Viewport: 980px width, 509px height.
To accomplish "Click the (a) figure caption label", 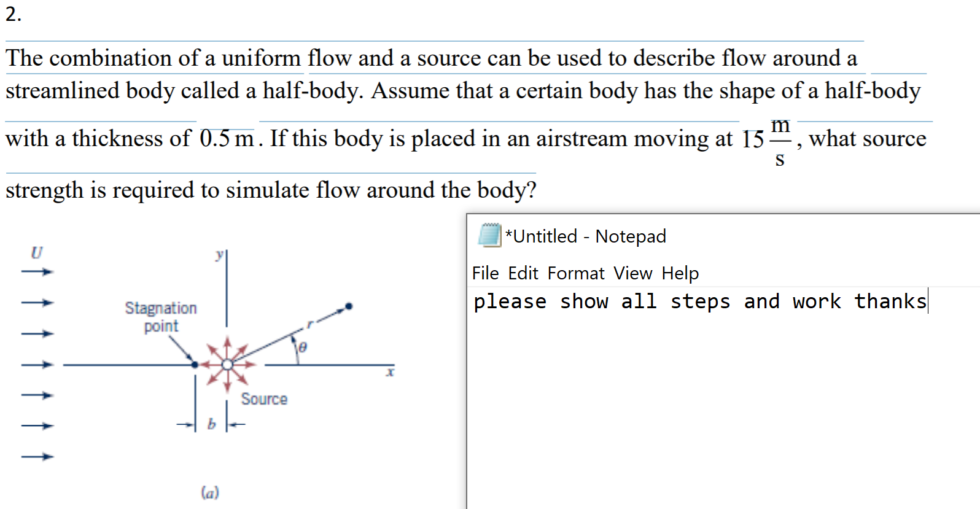I will point(209,492).
